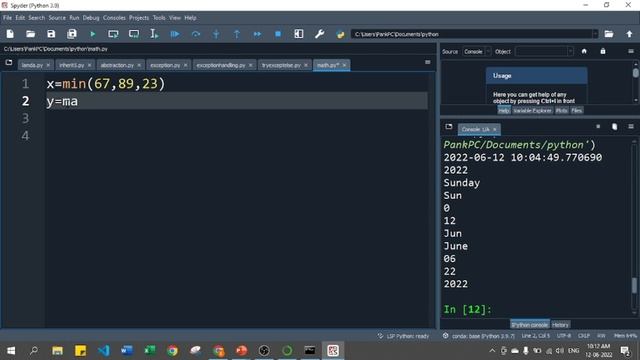Open PYTHONPATH manager

click(x=340, y=34)
